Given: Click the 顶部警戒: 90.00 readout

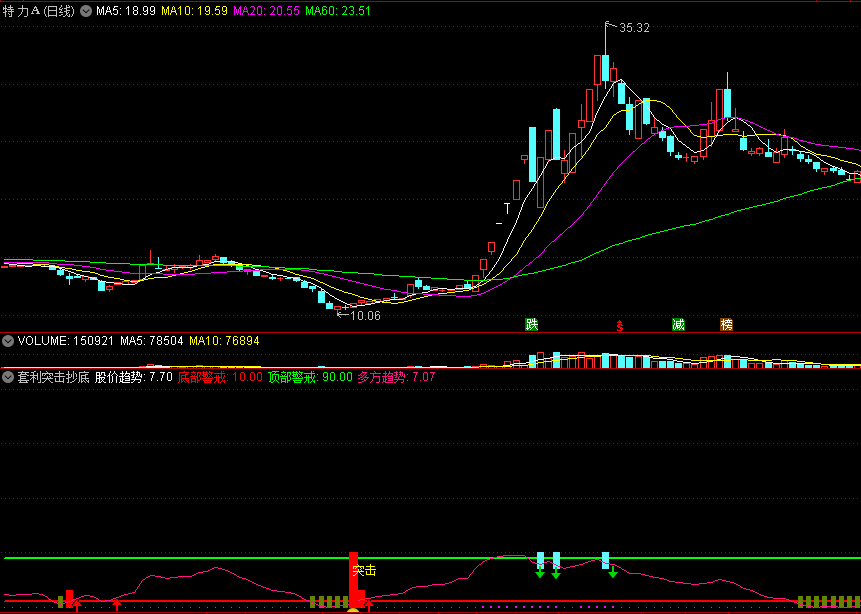Looking at the screenshot, I should 310,377.
